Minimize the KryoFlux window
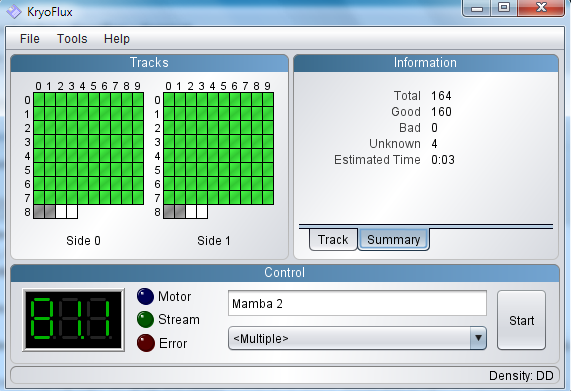The image size is (571, 391). point(477,8)
